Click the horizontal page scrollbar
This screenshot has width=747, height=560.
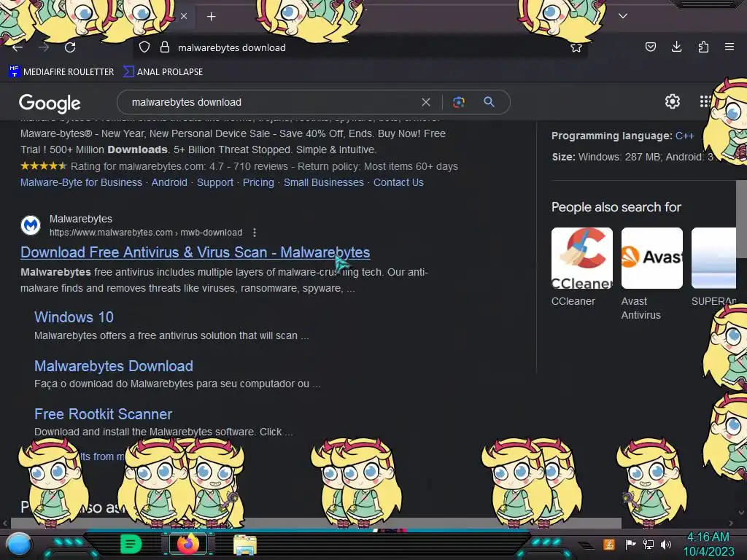(316, 523)
